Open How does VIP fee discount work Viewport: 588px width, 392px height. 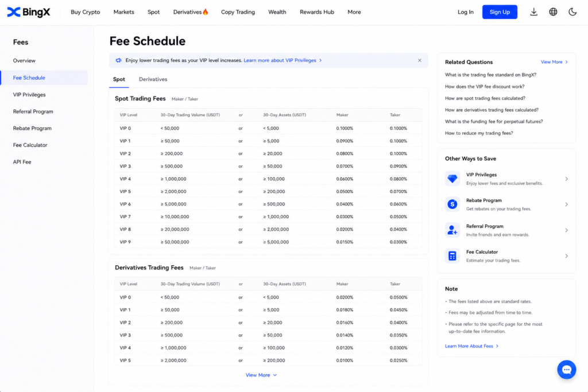(x=485, y=87)
